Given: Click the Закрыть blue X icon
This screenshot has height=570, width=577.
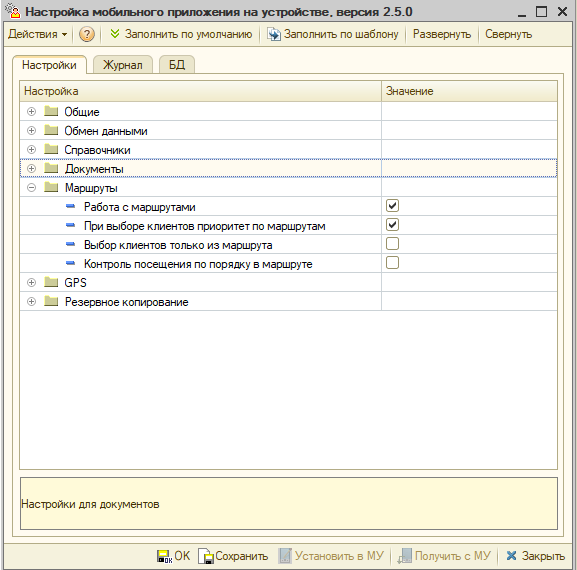Looking at the screenshot, I should 511,556.
